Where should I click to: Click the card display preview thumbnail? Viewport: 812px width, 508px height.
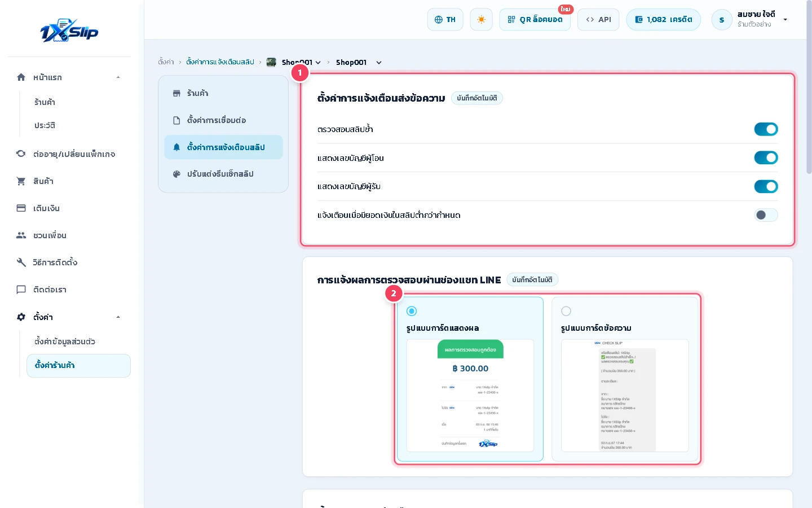[x=470, y=396]
